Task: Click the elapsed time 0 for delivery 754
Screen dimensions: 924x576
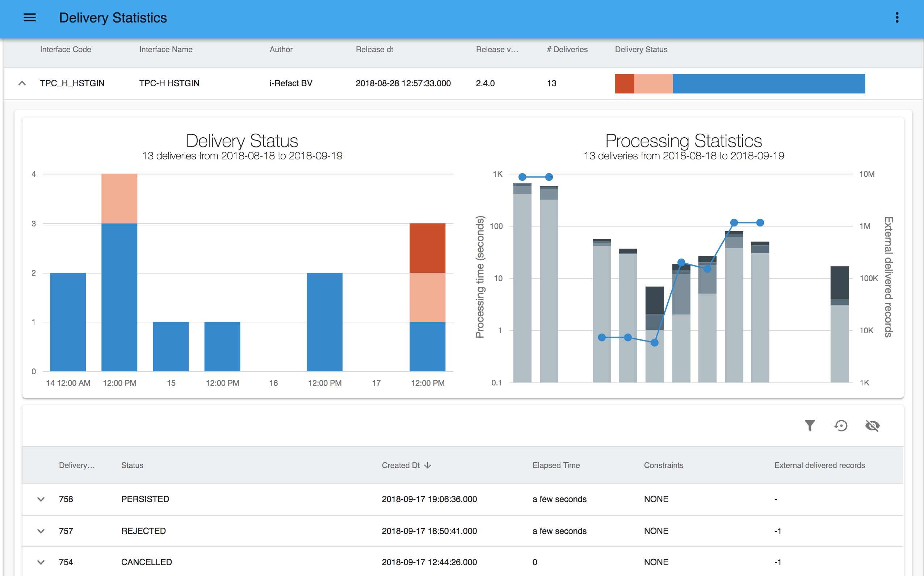Action: coord(534,562)
